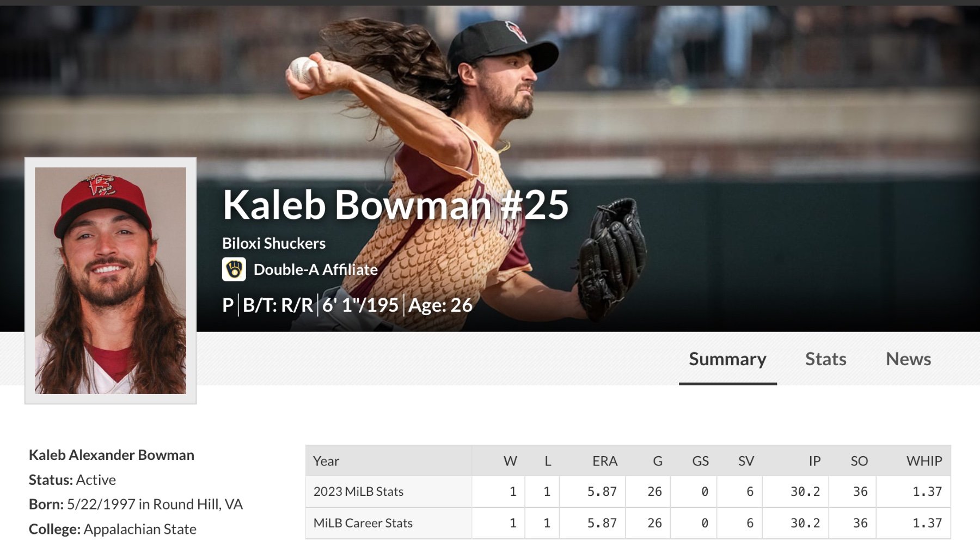This screenshot has width=980, height=547.
Task: Click the Double-A Affiliate label
Action: [316, 269]
